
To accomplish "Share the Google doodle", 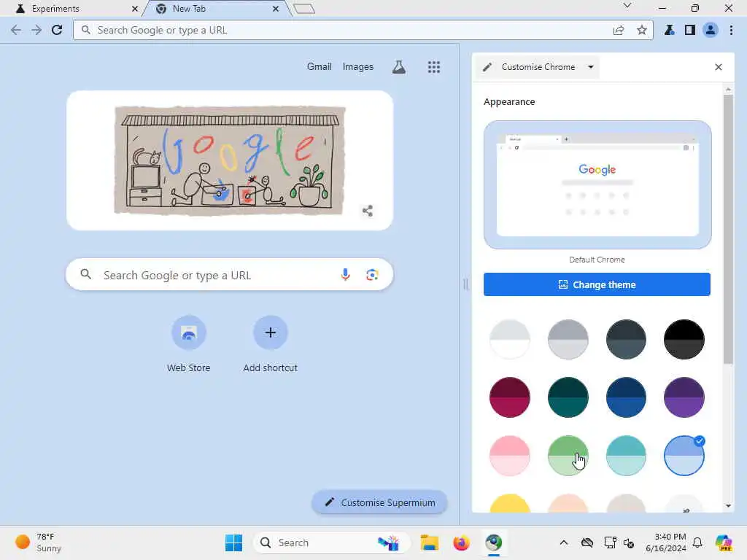I will coord(368,211).
